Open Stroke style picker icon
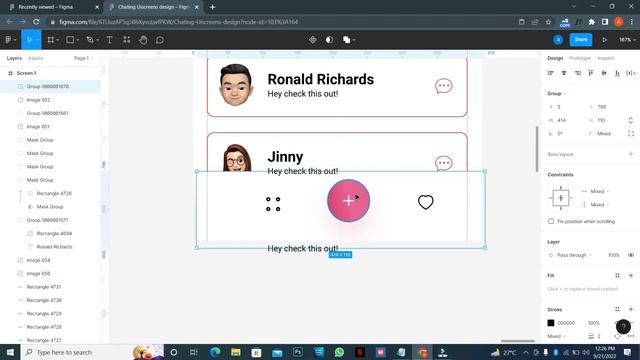Viewport: 640px width, 360px height. point(617,309)
